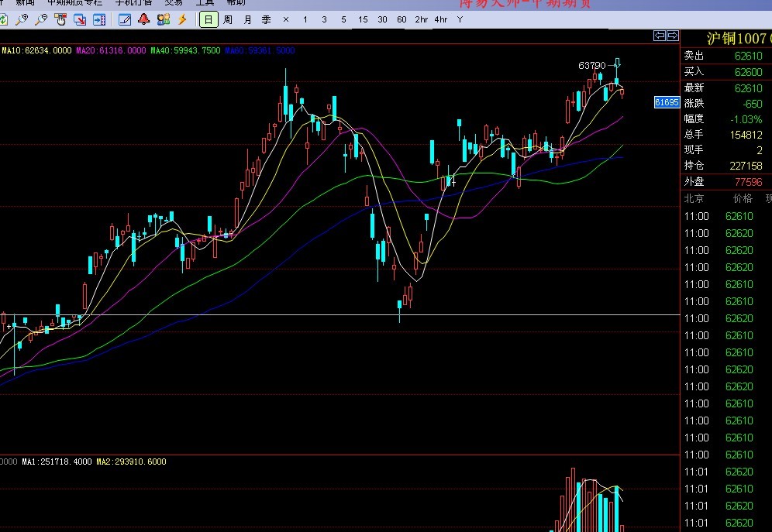Select the 15 minute period
Image resolution: width=772 pixels, height=532 pixels.
tap(363, 19)
